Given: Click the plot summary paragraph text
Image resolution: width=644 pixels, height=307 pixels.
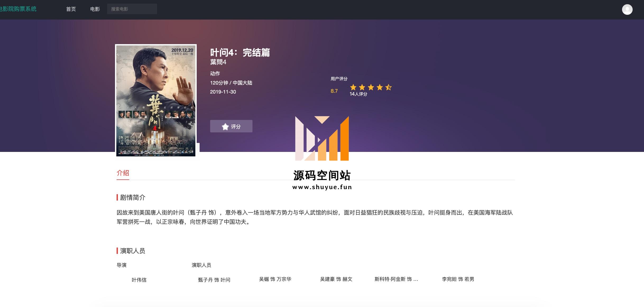Looking at the screenshot, I should point(315,217).
